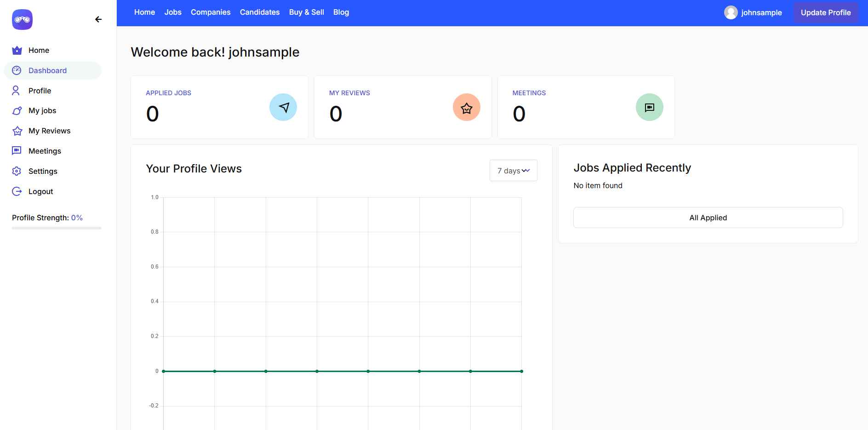868x430 pixels.
Task: Click the Settings gear icon
Action: [17, 171]
